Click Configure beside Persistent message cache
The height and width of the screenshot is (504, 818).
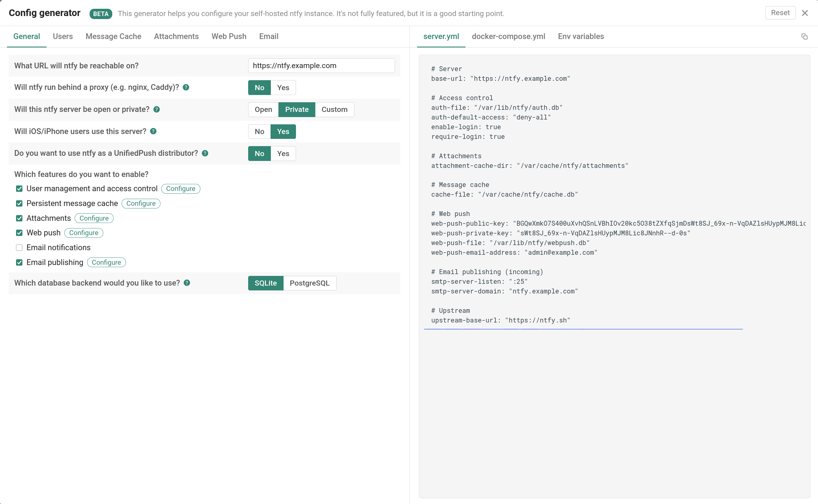[x=141, y=204]
